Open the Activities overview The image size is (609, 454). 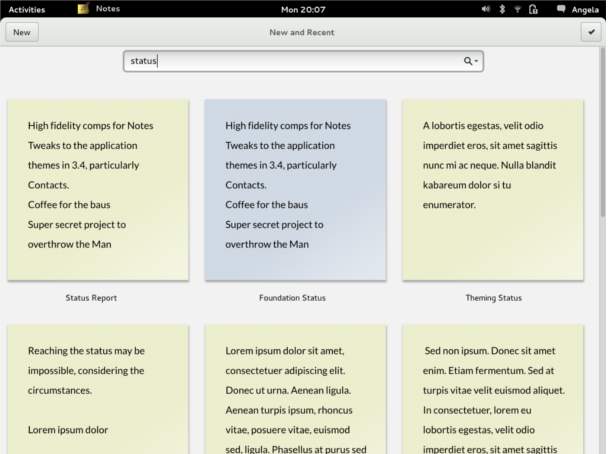[27, 10]
